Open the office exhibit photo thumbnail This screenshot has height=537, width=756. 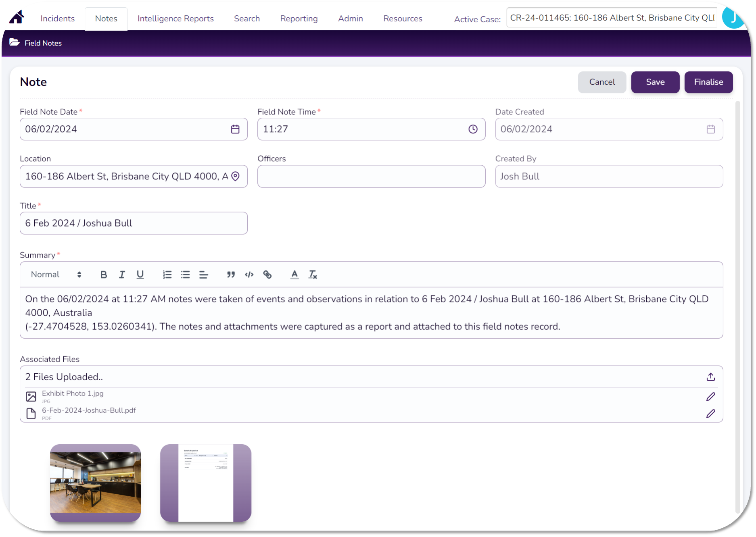96,483
